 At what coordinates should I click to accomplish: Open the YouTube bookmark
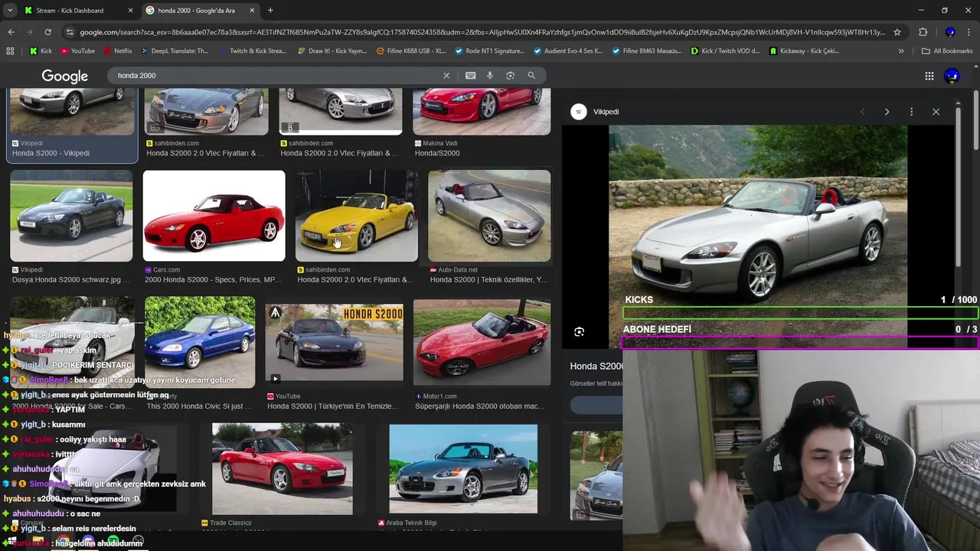coord(77,51)
